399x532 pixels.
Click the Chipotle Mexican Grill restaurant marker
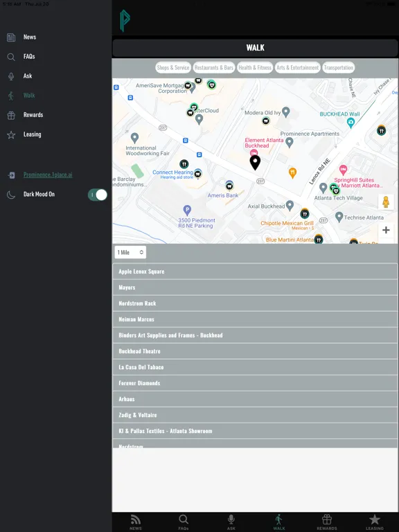(305, 214)
